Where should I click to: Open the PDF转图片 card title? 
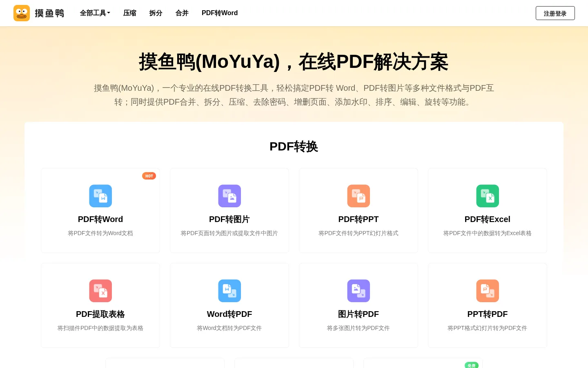[229, 219]
